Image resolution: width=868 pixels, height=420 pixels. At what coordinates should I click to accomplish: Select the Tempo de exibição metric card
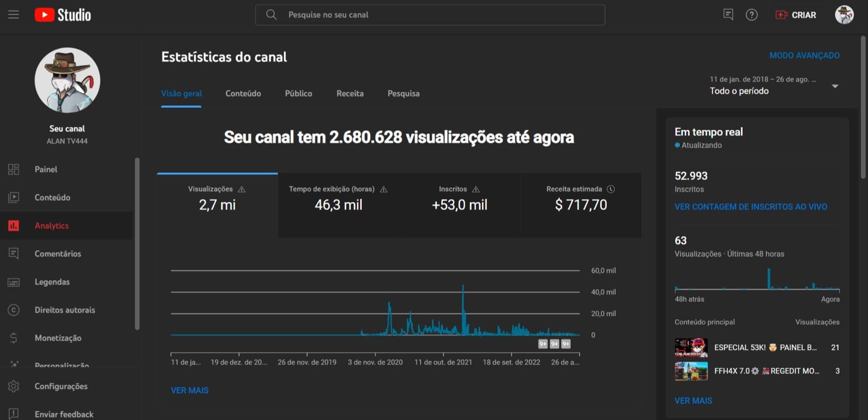tap(339, 205)
